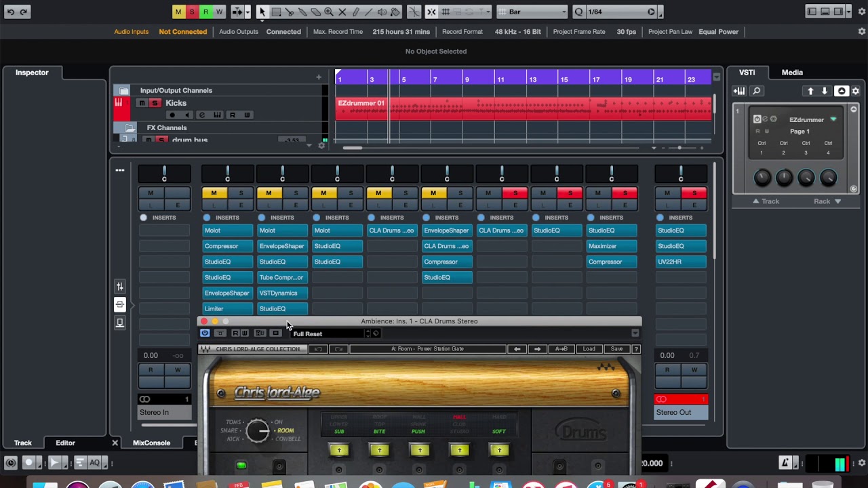Image resolution: width=868 pixels, height=488 pixels.
Task: Select the Play speaker tool
Action: tap(382, 12)
